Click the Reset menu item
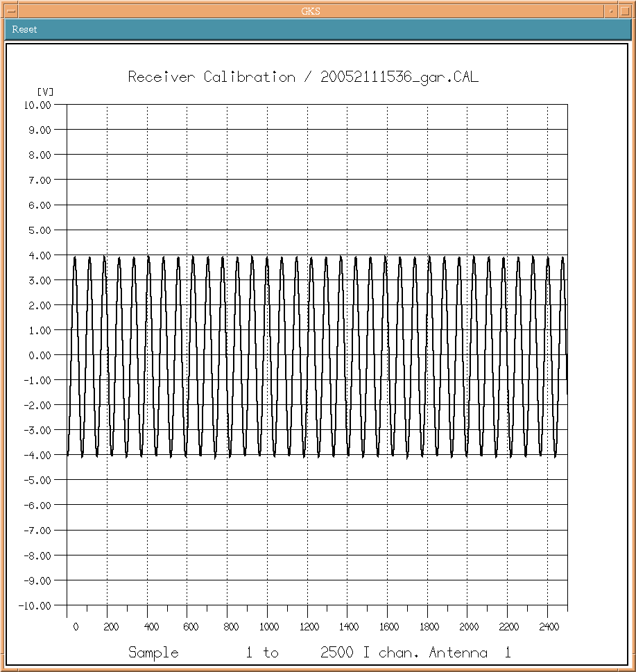Image resolution: width=636 pixels, height=672 pixels. (24, 30)
